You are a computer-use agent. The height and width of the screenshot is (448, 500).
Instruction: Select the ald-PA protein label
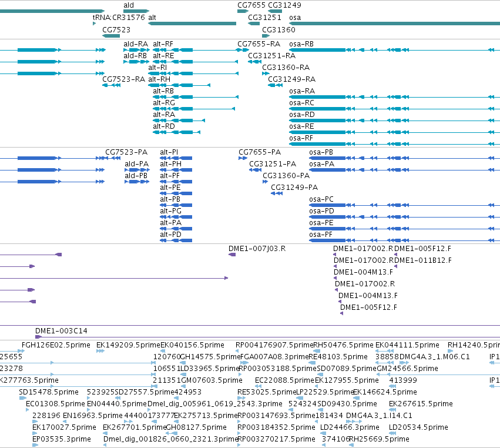pos(136,164)
